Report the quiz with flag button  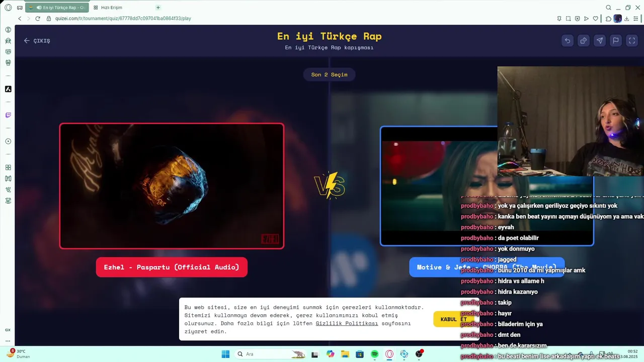click(x=616, y=41)
